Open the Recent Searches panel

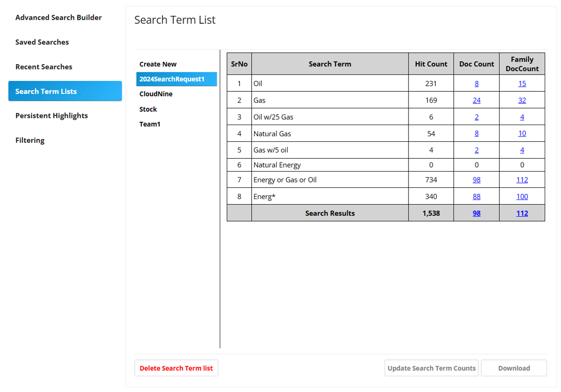click(44, 67)
